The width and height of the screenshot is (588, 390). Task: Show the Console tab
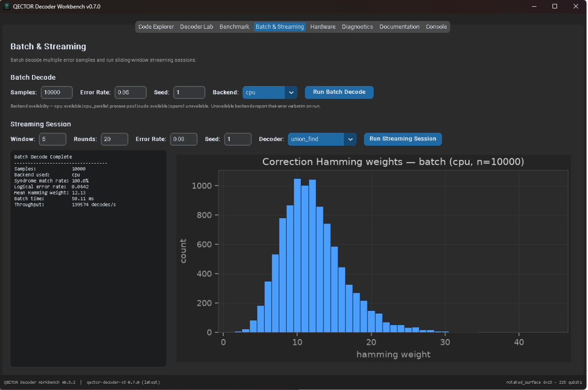[436, 27]
